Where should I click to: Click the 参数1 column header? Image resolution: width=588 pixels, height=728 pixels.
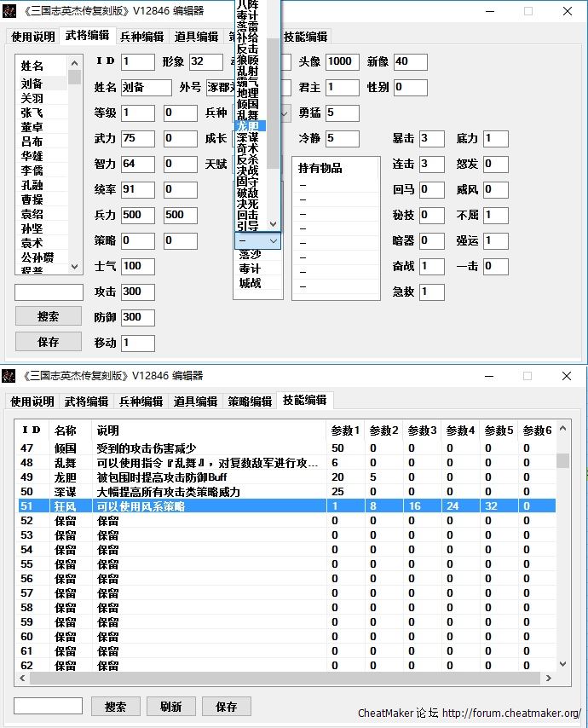(x=344, y=430)
